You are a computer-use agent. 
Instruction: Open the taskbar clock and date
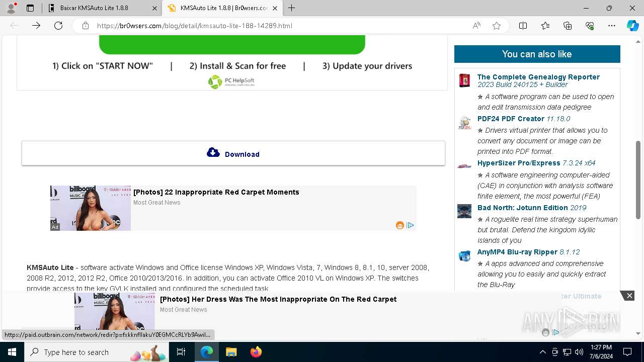coord(601,352)
